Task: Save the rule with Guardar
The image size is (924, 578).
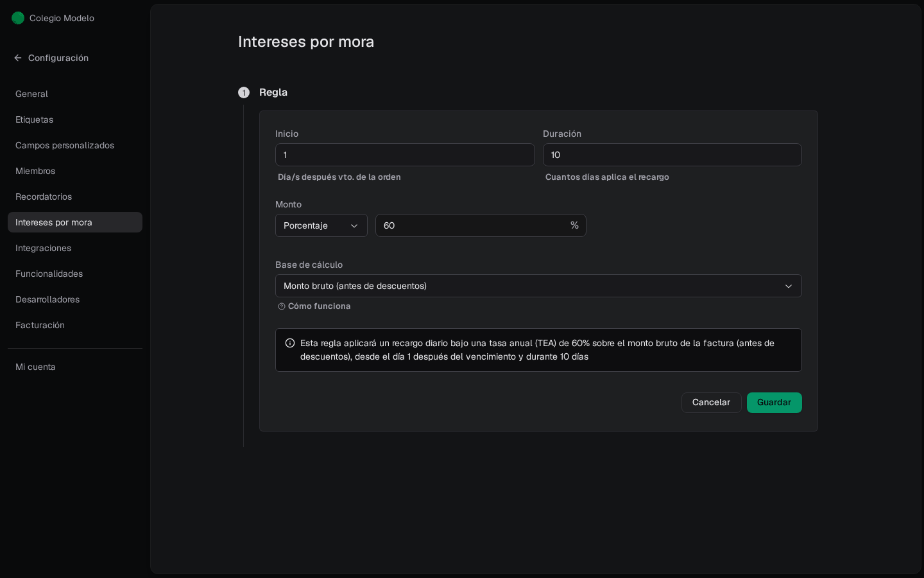Action: (774, 403)
